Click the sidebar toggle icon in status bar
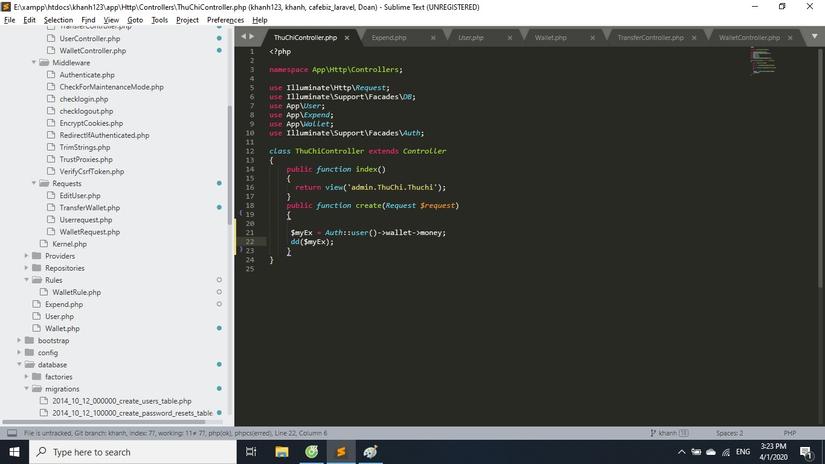Screen dimensions: 825x464 (12, 433)
